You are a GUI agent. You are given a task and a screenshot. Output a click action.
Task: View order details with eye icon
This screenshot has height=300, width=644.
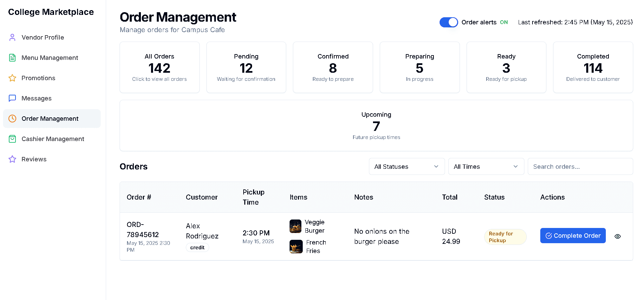[x=617, y=236]
